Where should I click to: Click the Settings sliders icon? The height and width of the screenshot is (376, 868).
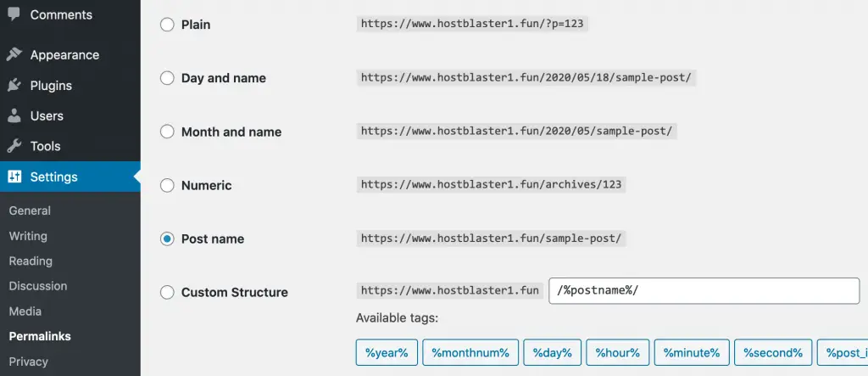14,177
